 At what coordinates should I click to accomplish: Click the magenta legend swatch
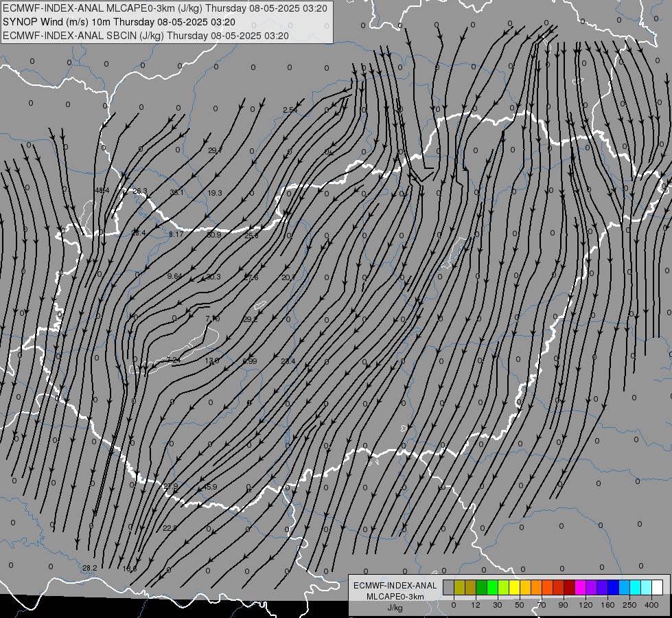pos(580,587)
